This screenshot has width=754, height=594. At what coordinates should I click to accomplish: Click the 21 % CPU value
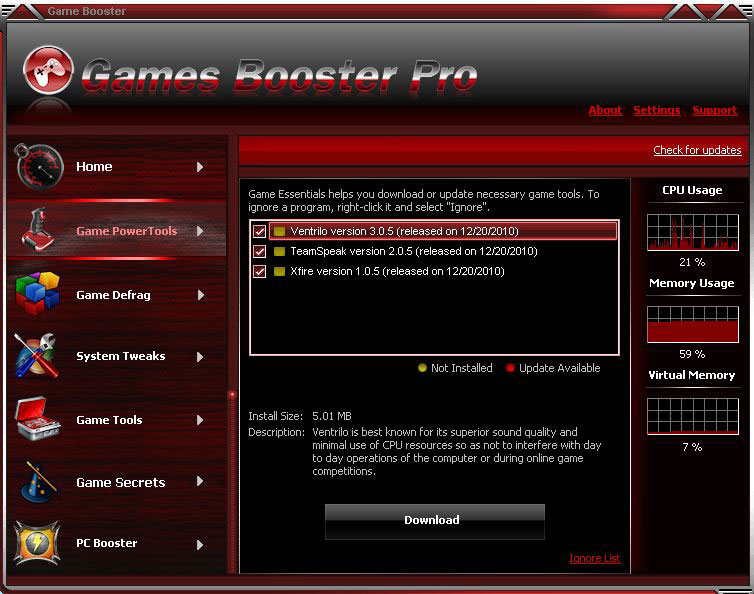pos(692,262)
